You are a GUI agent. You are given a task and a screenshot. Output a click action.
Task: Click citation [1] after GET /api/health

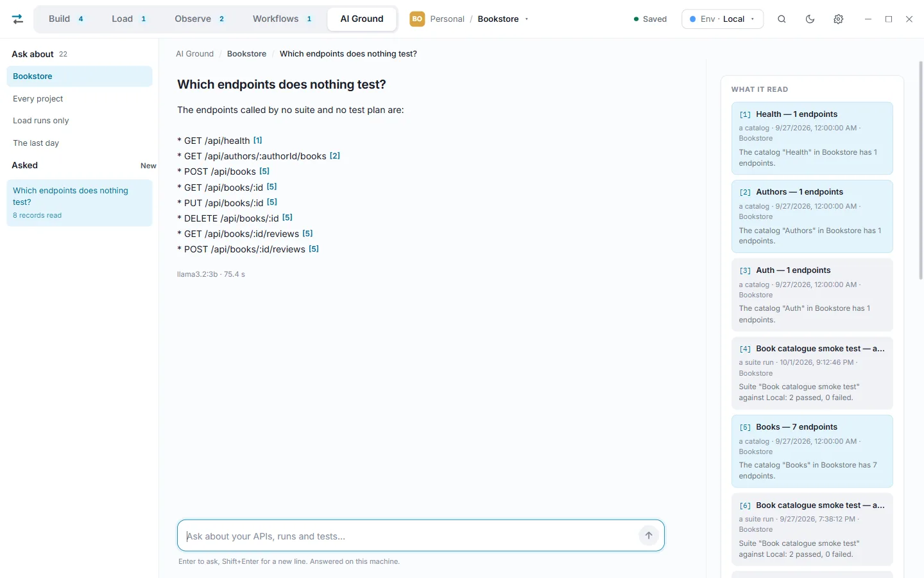click(x=258, y=141)
